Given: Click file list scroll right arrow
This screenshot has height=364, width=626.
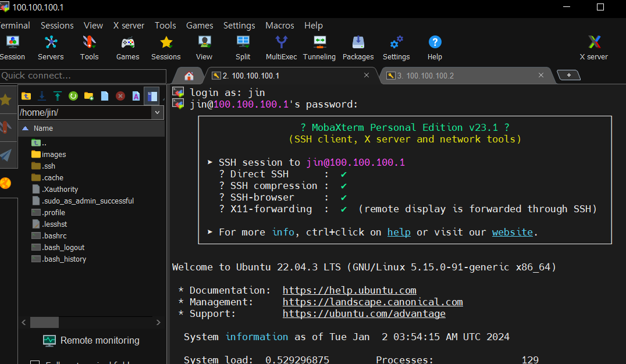Looking at the screenshot, I should tap(158, 322).
